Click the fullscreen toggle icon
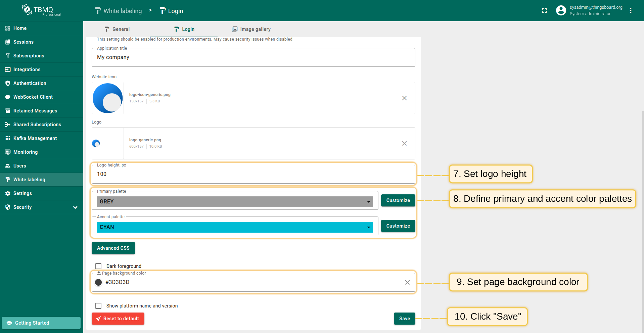This screenshot has height=333, width=644. pos(544,11)
